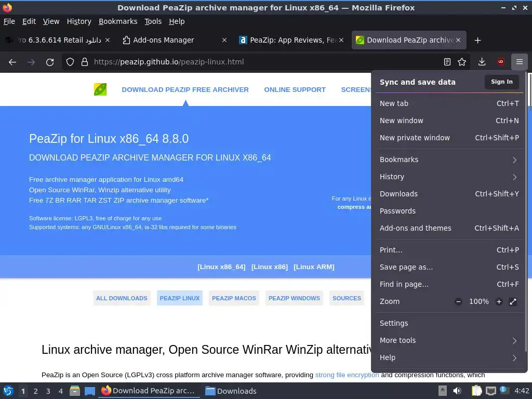Open network status tray icon
This screenshot has height=399, width=532.
point(490,391)
